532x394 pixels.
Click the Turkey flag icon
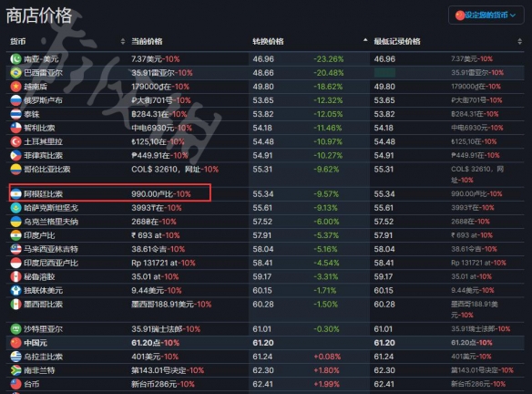(15, 141)
